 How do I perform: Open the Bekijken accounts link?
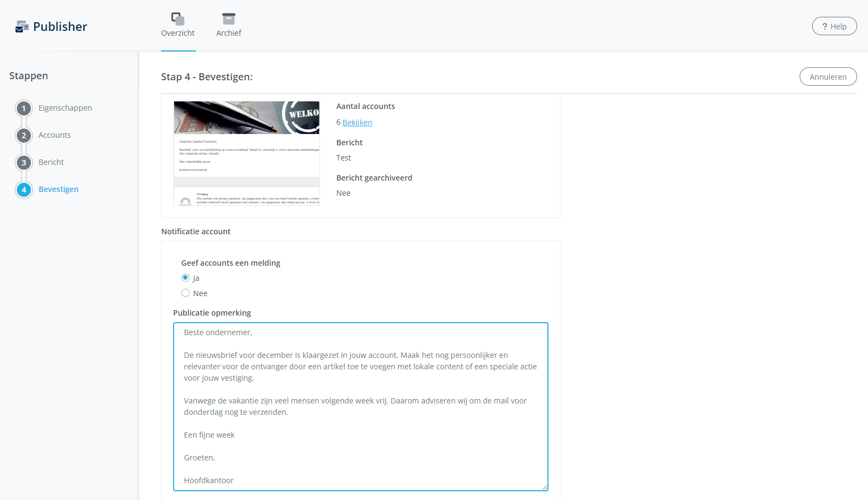356,122
